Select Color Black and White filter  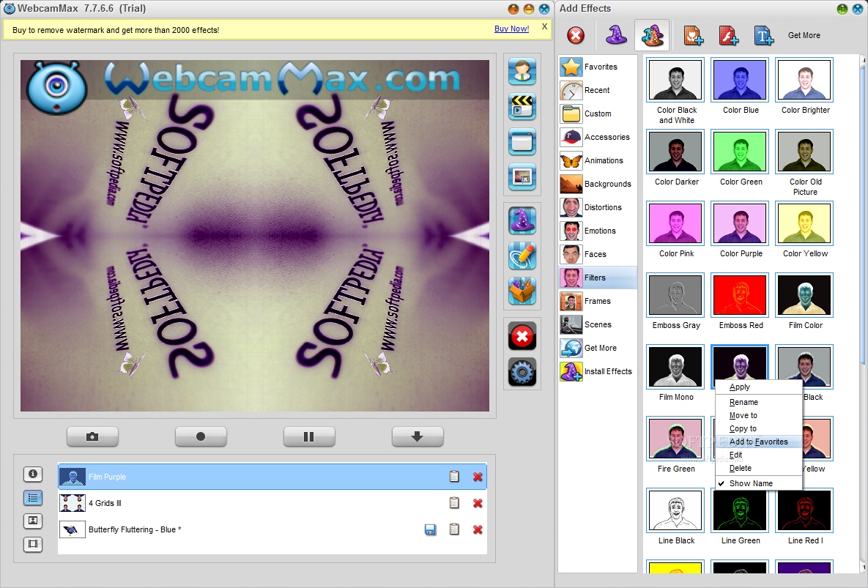point(676,80)
